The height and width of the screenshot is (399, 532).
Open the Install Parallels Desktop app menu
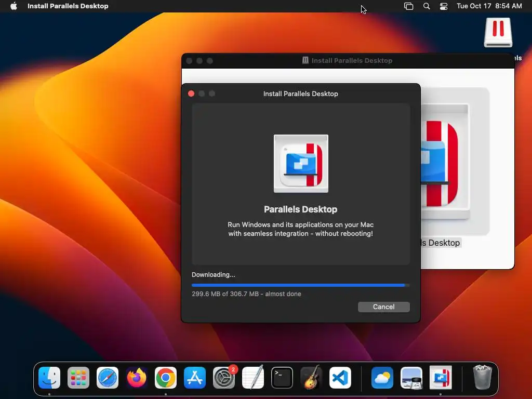point(68,6)
